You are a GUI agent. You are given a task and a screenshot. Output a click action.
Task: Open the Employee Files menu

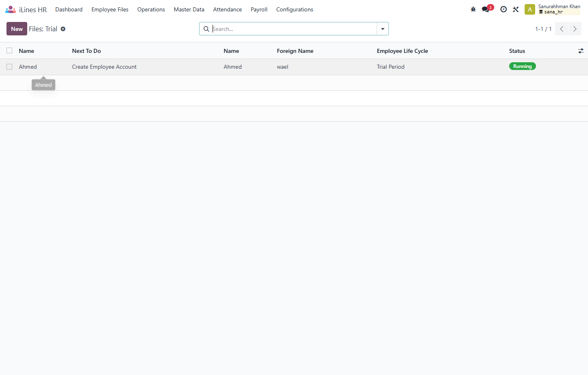click(x=110, y=9)
